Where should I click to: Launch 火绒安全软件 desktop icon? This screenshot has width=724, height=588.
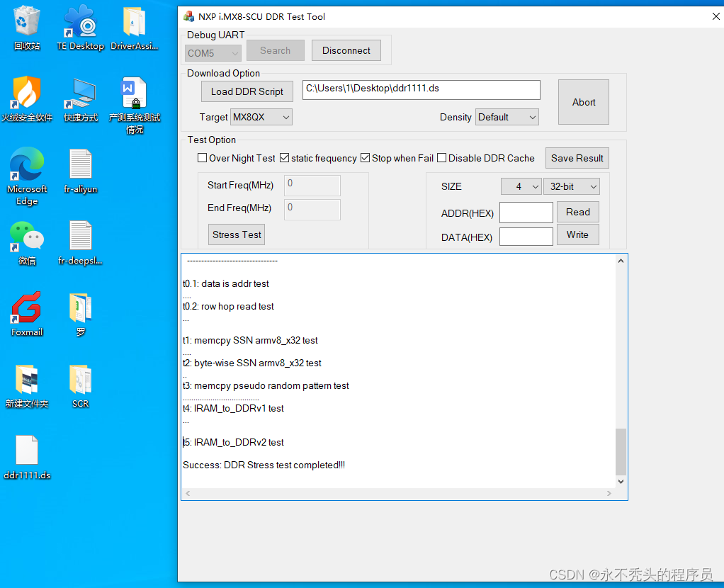pos(27,99)
